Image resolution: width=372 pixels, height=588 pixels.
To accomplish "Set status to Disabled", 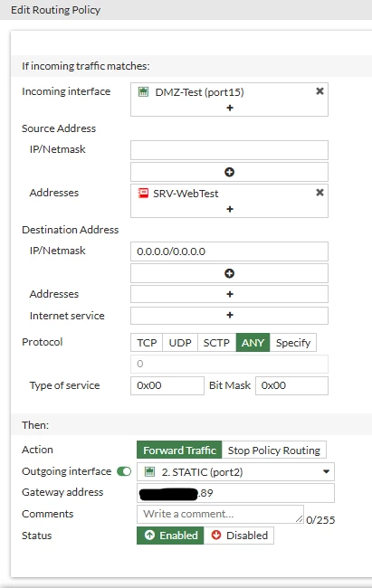I will [x=239, y=536].
